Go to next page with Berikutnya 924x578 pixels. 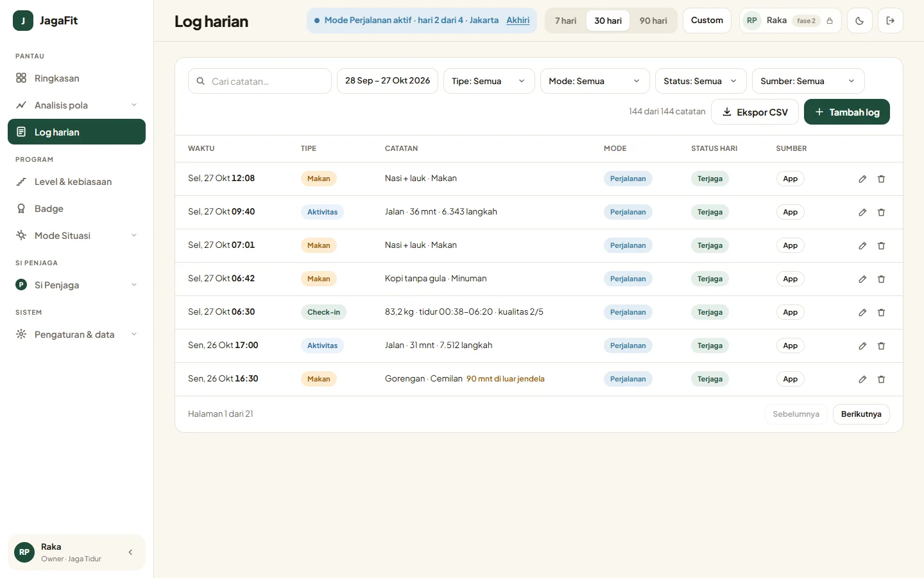click(x=861, y=414)
